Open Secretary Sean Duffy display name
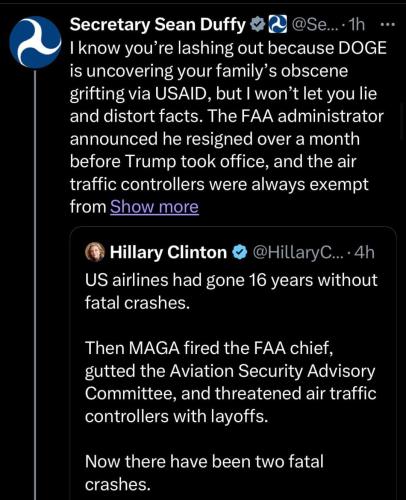This screenshot has width=406, height=500. (x=158, y=25)
